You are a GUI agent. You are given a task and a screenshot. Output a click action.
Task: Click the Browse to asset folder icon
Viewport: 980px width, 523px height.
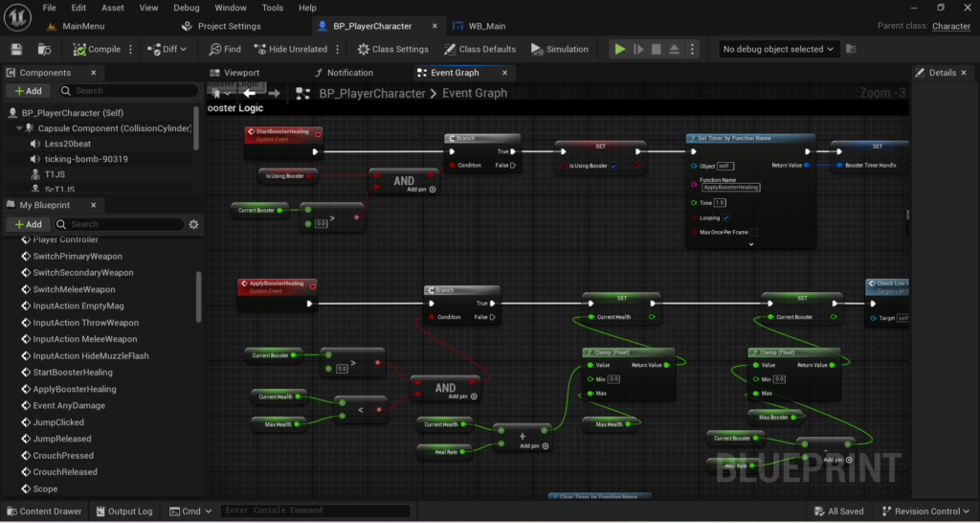tap(44, 49)
